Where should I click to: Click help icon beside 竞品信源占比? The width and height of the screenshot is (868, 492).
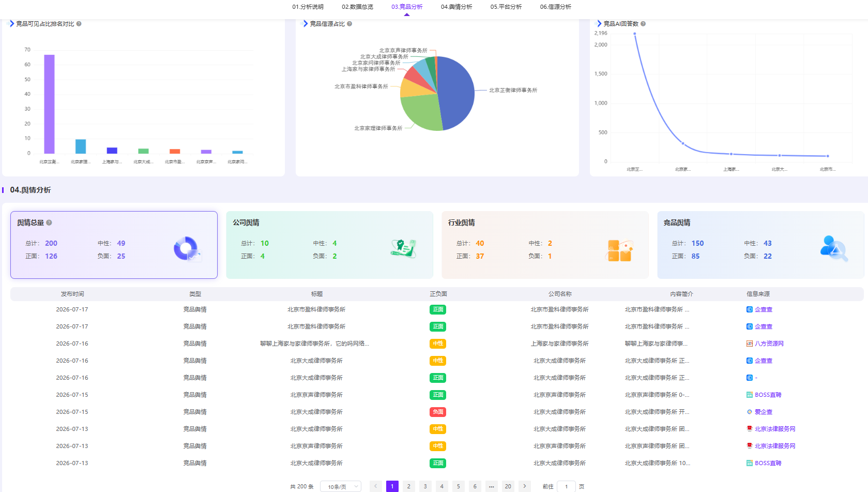pos(349,24)
